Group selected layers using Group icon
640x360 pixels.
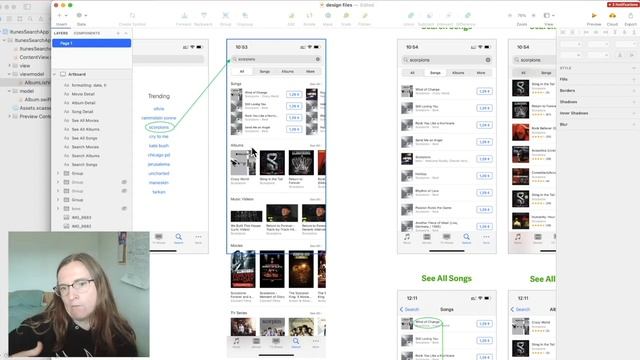pyautogui.click(x=225, y=16)
